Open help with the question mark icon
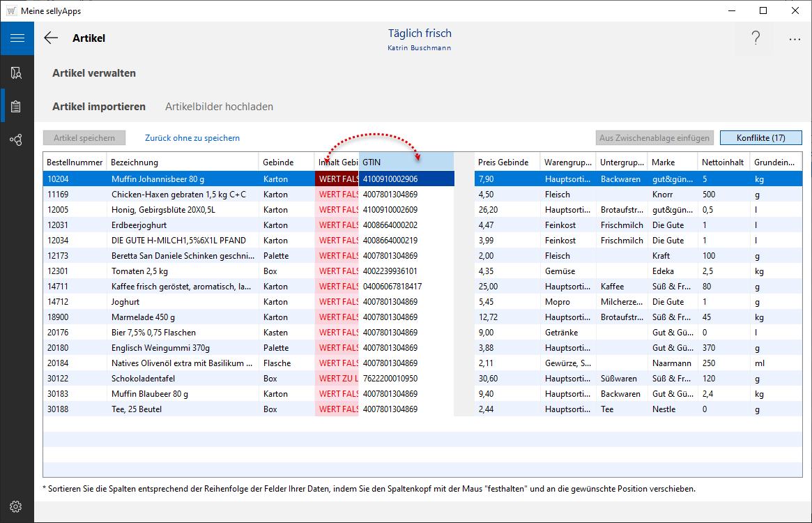This screenshot has width=812, height=523. (x=756, y=38)
